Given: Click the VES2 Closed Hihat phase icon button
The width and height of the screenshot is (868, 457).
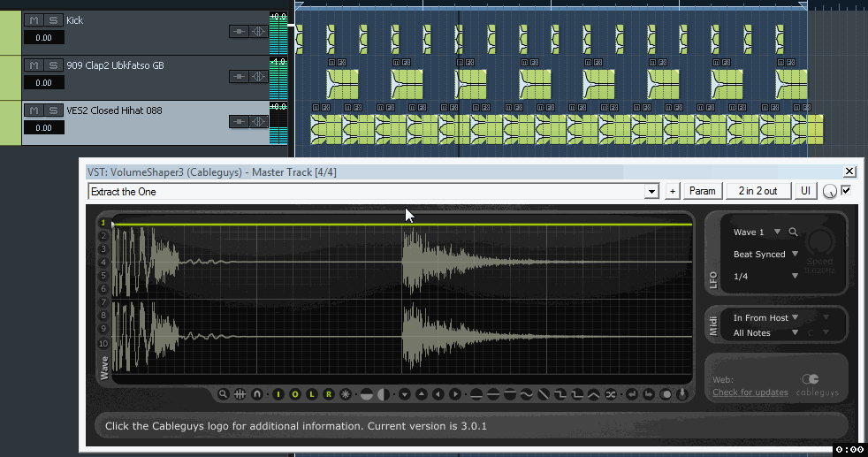Looking at the screenshot, I should pyautogui.click(x=258, y=121).
